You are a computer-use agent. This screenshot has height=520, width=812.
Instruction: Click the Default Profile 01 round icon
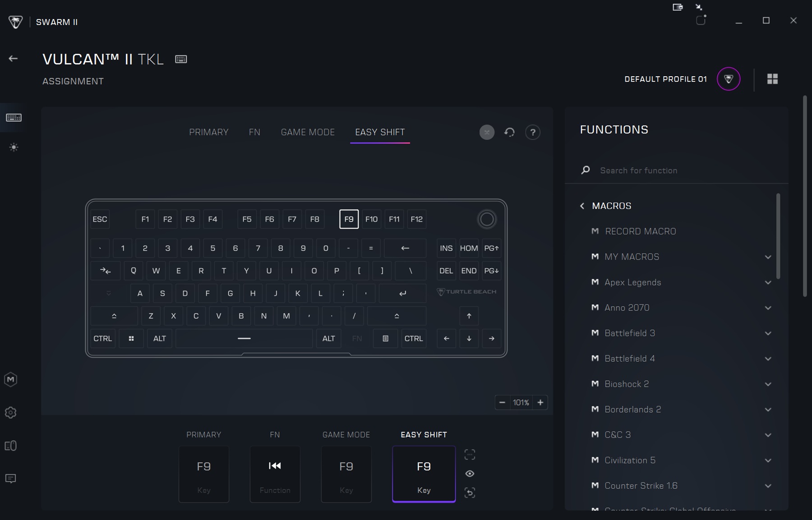click(x=728, y=79)
